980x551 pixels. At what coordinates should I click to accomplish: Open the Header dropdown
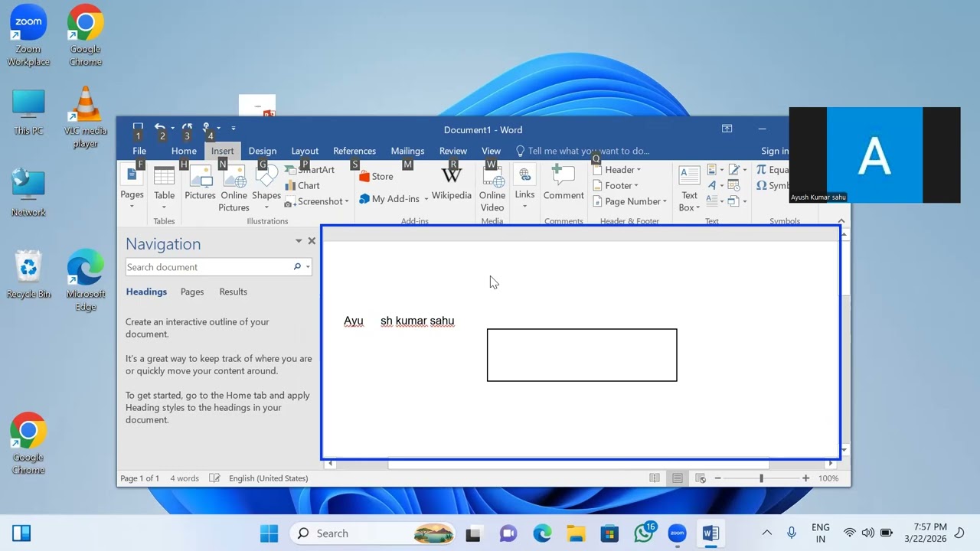point(617,170)
